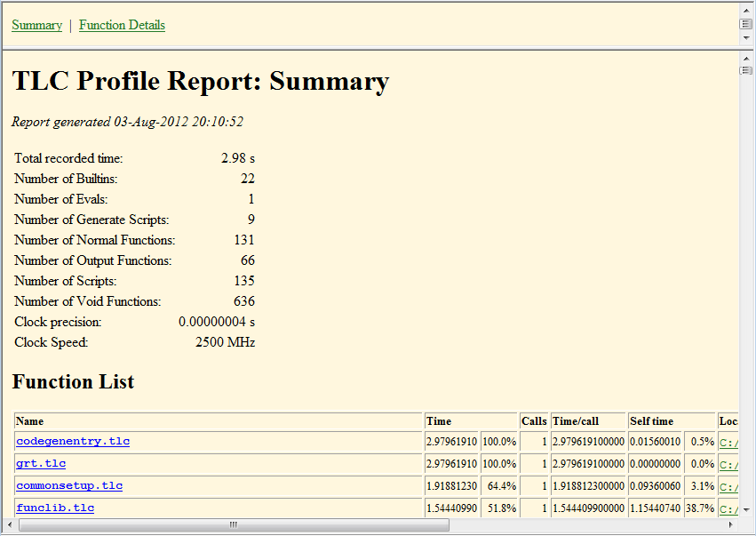The image size is (756, 536).
Task: Open codegenentry.tlc location path link
Action: (728, 442)
